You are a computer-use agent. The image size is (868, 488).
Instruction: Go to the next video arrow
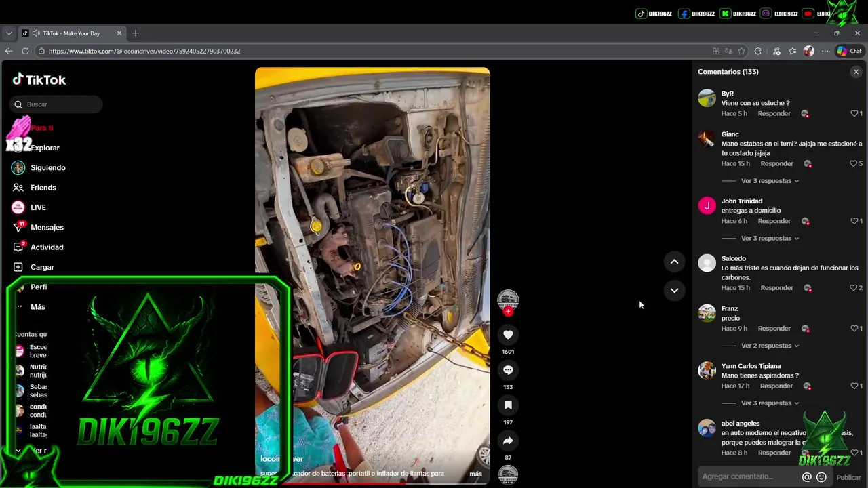click(674, 290)
